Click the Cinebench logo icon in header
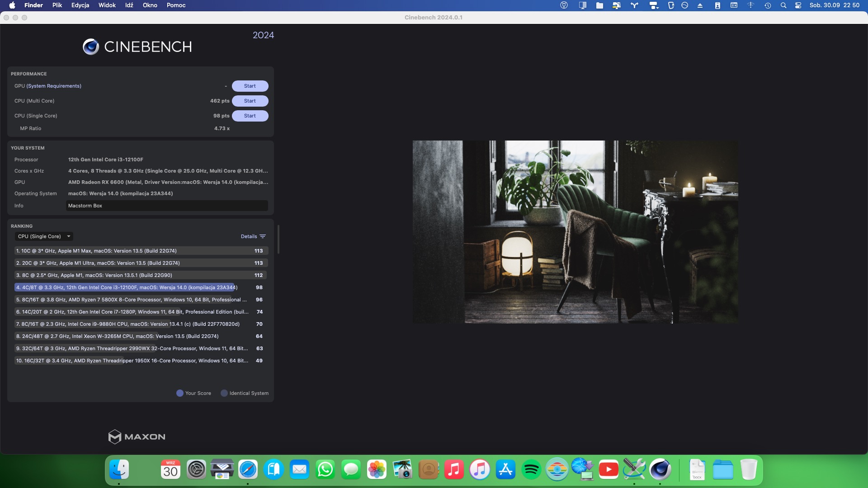 (x=91, y=47)
